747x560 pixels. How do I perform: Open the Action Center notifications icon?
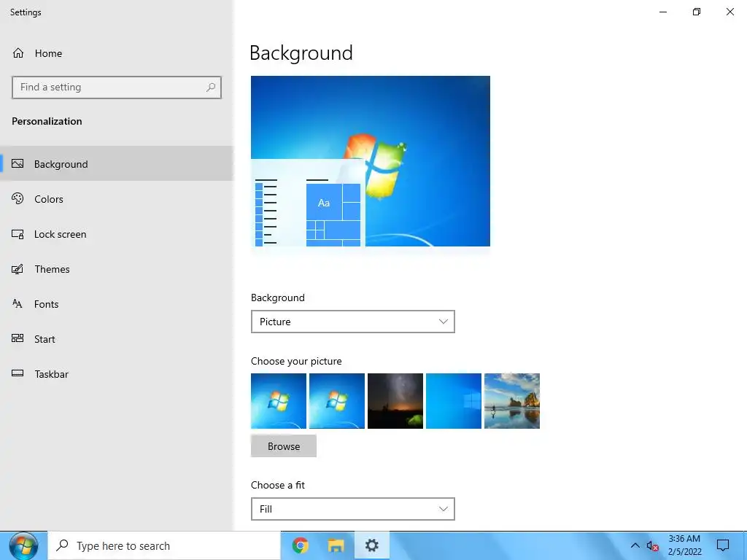point(723,545)
